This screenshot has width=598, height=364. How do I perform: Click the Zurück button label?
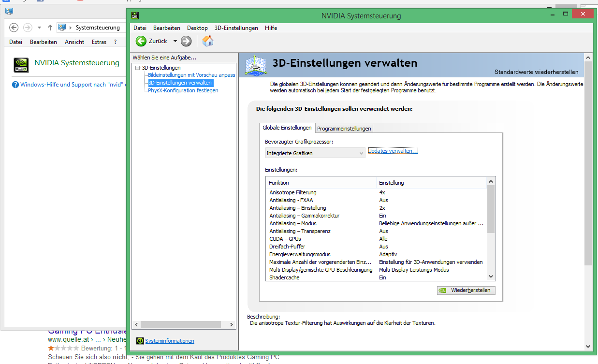(158, 41)
